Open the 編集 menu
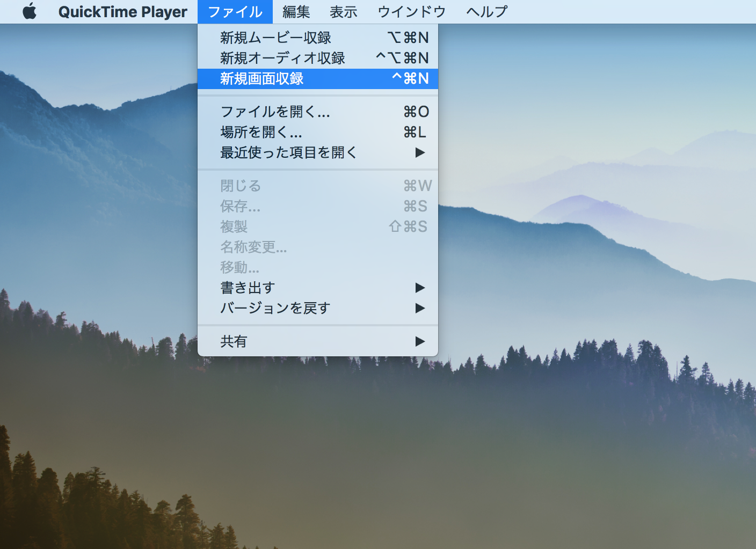Viewport: 756px width, 549px height. 296,11
